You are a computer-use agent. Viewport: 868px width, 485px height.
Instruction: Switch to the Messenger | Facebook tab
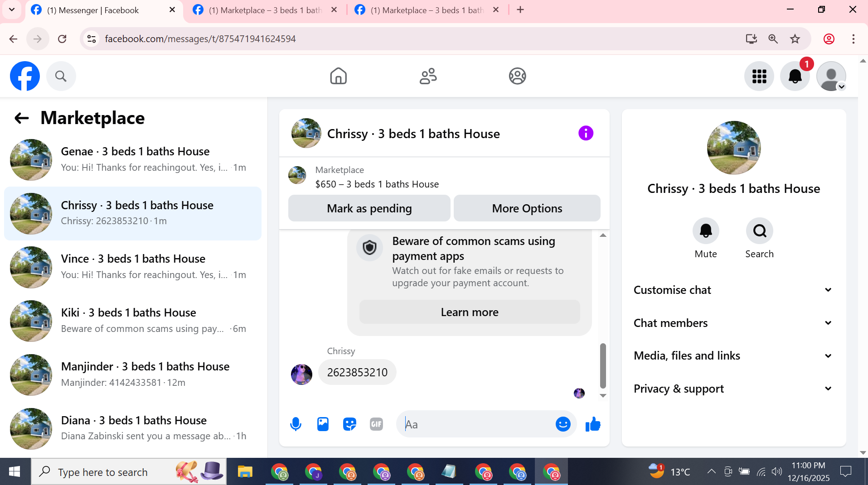click(103, 10)
